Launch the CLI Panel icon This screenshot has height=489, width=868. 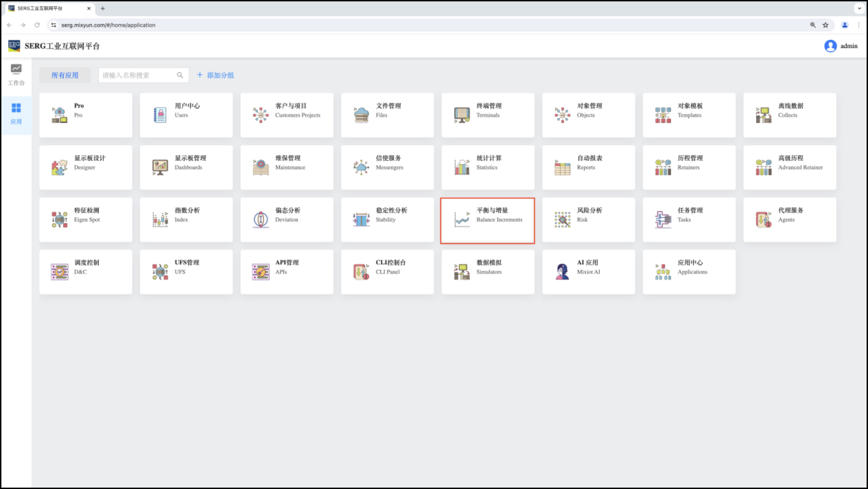361,272
